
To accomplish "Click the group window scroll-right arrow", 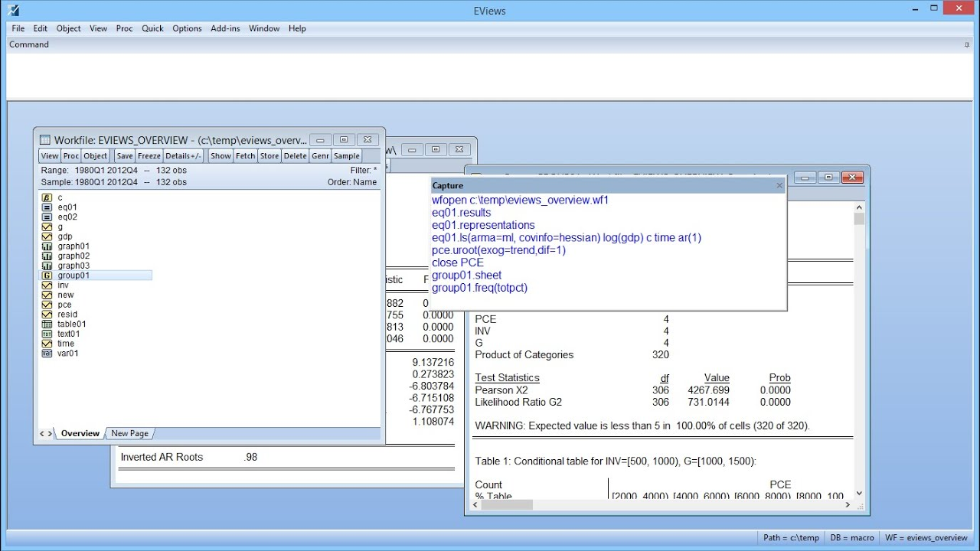I will click(848, 505).
